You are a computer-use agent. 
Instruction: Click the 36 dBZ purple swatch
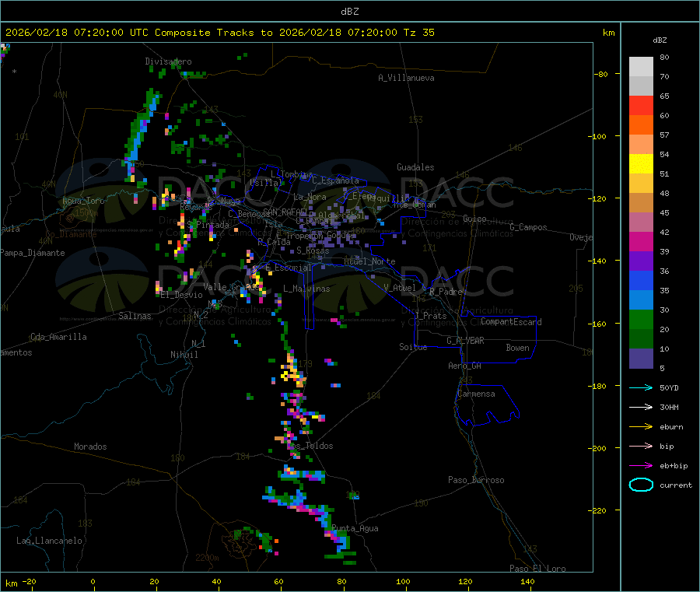pos(641,261)
